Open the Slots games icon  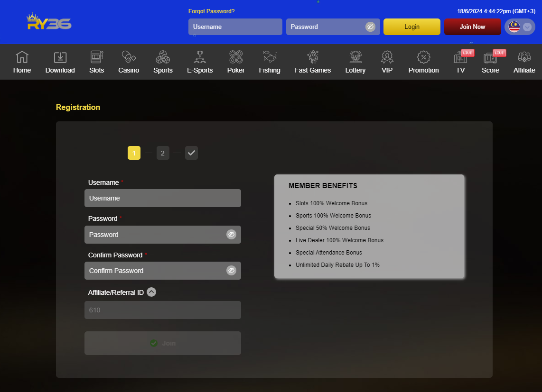[x=96, y=57]
